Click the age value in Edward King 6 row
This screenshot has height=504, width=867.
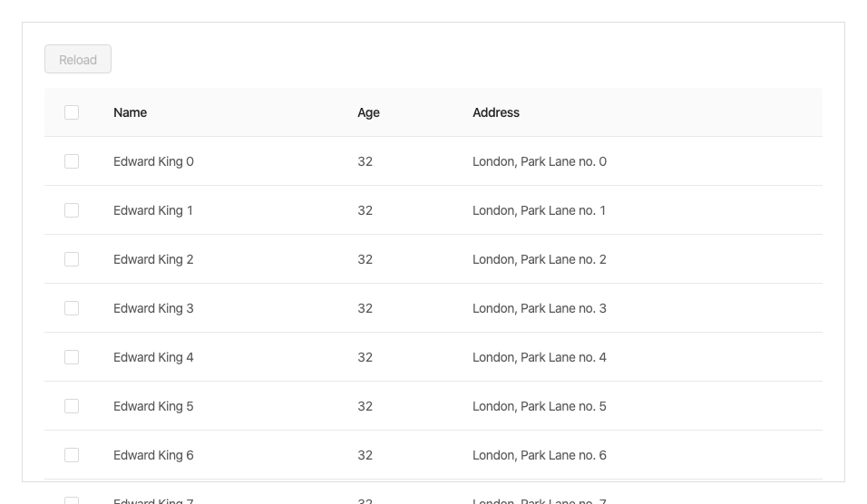365,455
